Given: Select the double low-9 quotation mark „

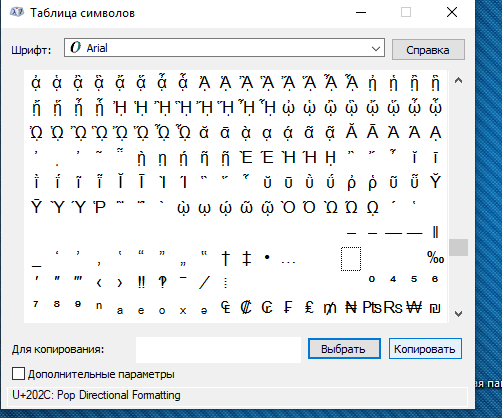Looking at the screenshot, I should coord(183,264).
